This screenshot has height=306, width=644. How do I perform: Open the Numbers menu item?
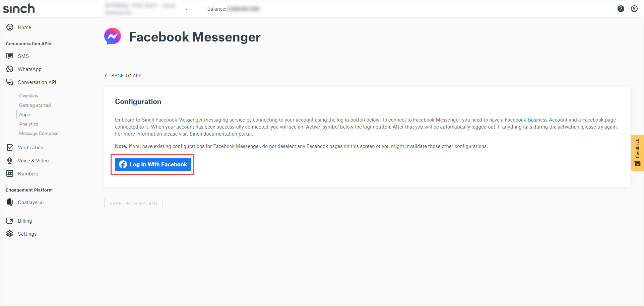pos(28,174)
